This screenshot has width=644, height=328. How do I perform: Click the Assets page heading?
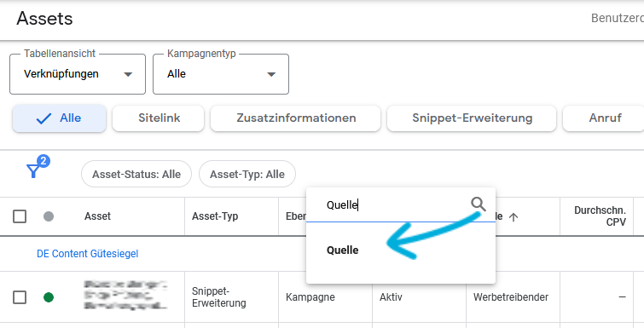point(44,19)
